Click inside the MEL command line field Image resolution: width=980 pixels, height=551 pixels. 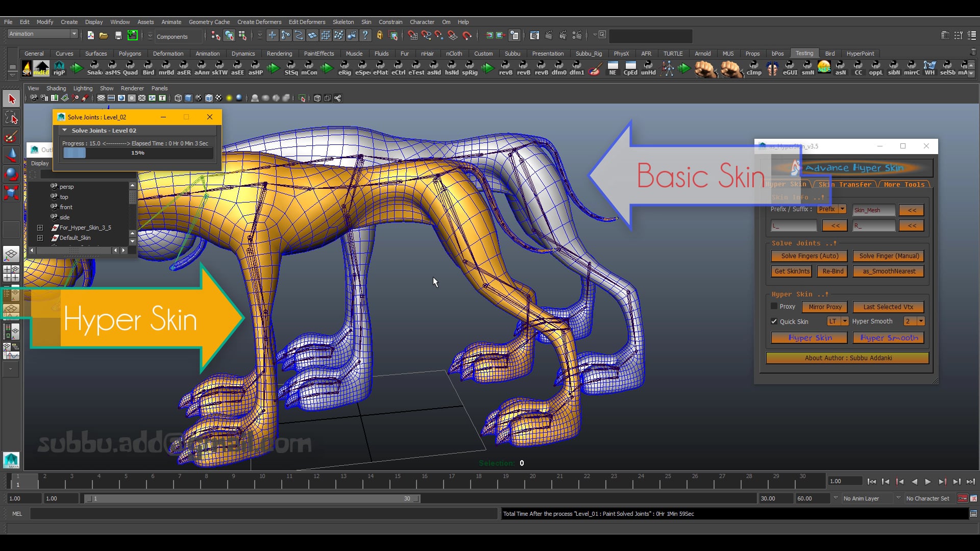(255, 514)
